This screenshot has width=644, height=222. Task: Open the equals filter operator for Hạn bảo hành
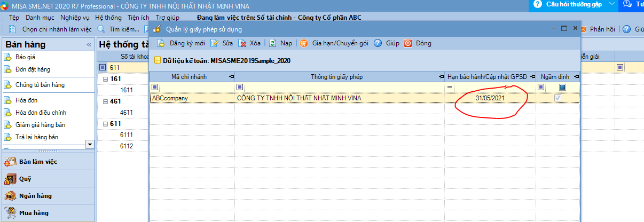(450, 87)
